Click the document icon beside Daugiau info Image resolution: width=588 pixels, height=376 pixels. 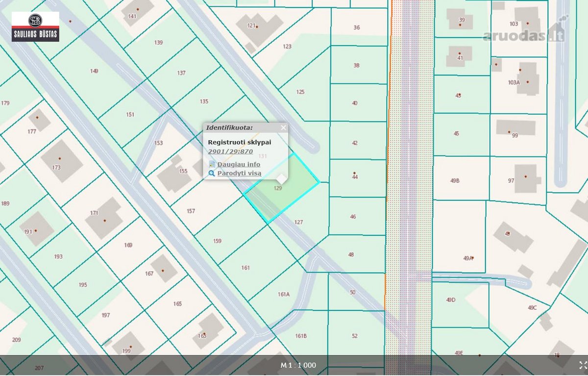coord(212,164)
